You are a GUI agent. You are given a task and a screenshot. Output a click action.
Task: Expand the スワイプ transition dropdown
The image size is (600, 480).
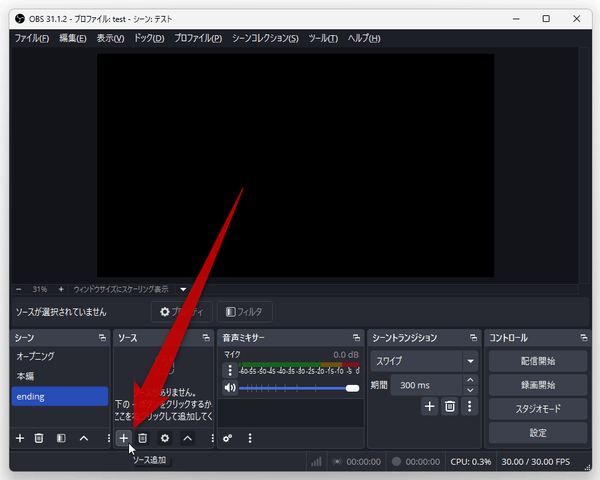coord(469,361)
